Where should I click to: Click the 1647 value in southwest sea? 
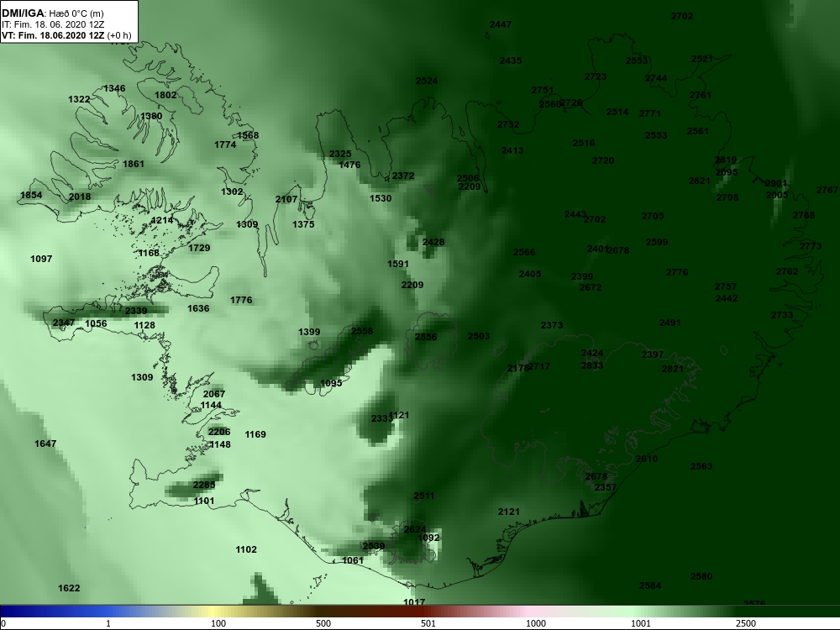(x=45, y=444)
